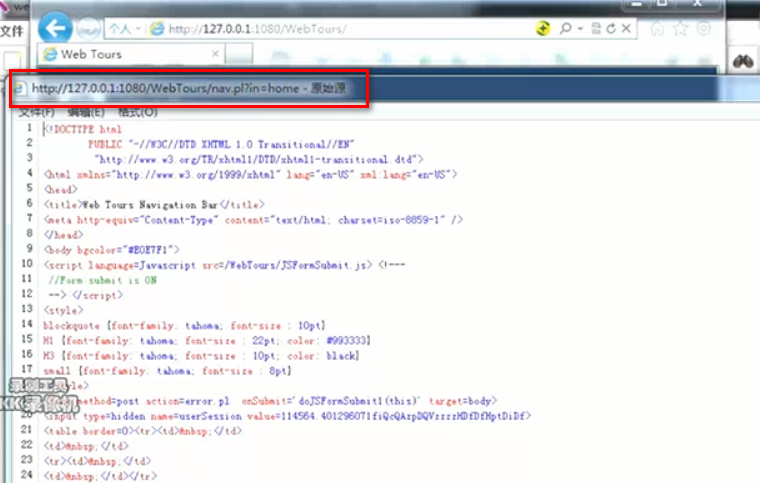Click the PUBLIC XHTML 1.0 Transitional line
The height and width of the screenshot is (483, 760).
pos(221,144)
